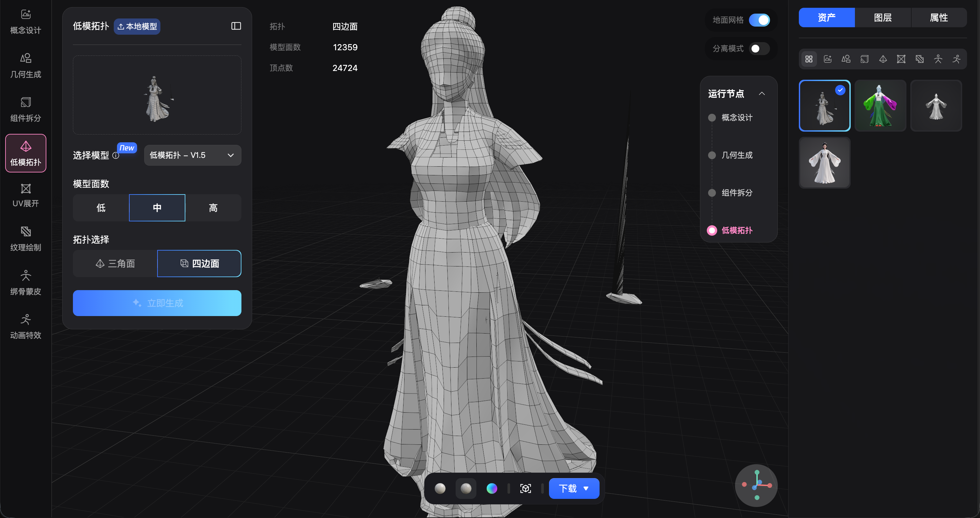Open the 概念设计 sidebar tool
Screen dimensions: 980x518
tap(26, 21)
